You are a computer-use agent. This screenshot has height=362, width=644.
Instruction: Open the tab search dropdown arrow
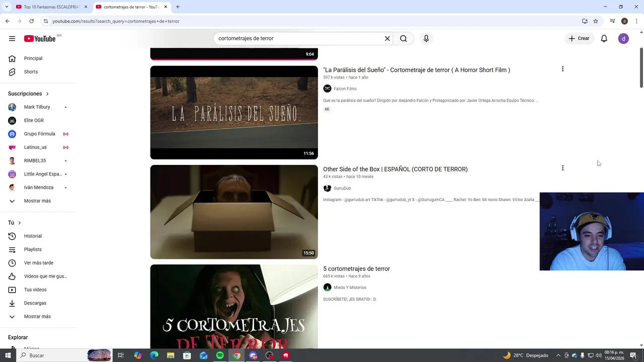coord(7,7)
